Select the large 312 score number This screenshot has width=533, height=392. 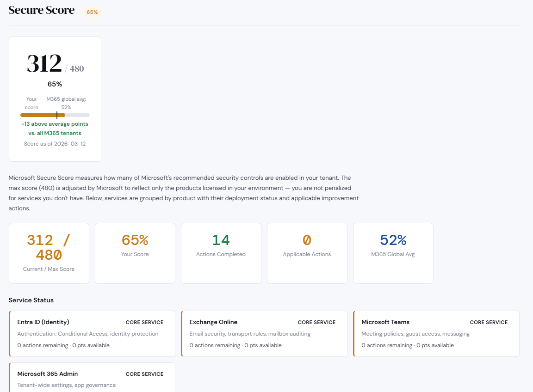pos(44,64)
